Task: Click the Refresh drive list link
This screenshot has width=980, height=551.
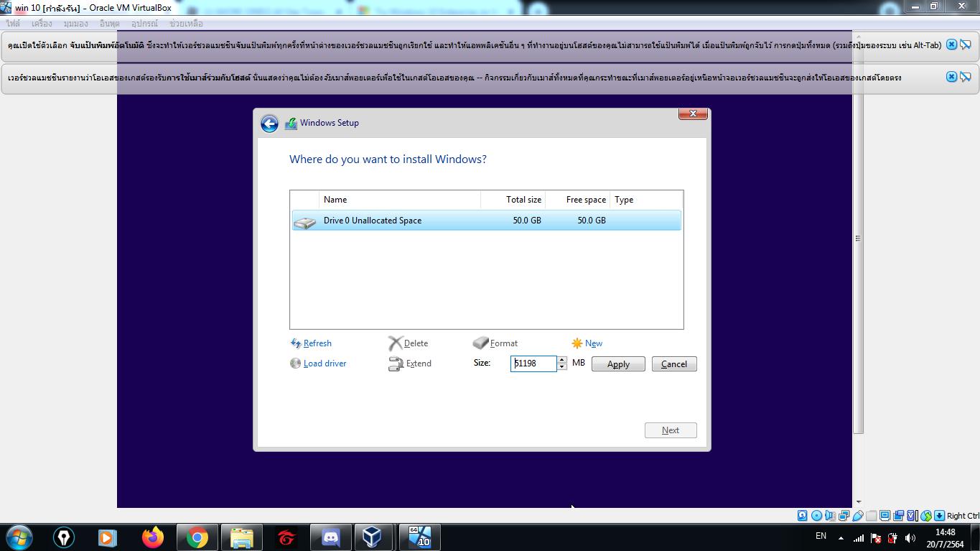Action: point(311,343)
